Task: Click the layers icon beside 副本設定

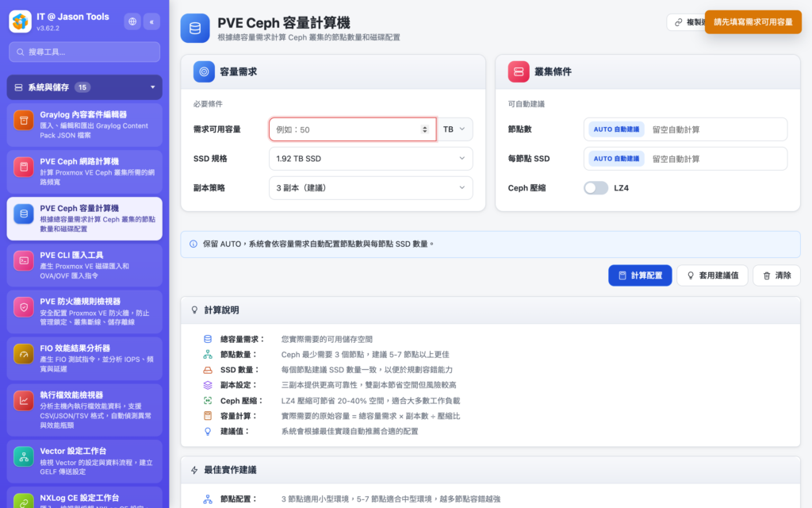Action: (x=208, y=385)
